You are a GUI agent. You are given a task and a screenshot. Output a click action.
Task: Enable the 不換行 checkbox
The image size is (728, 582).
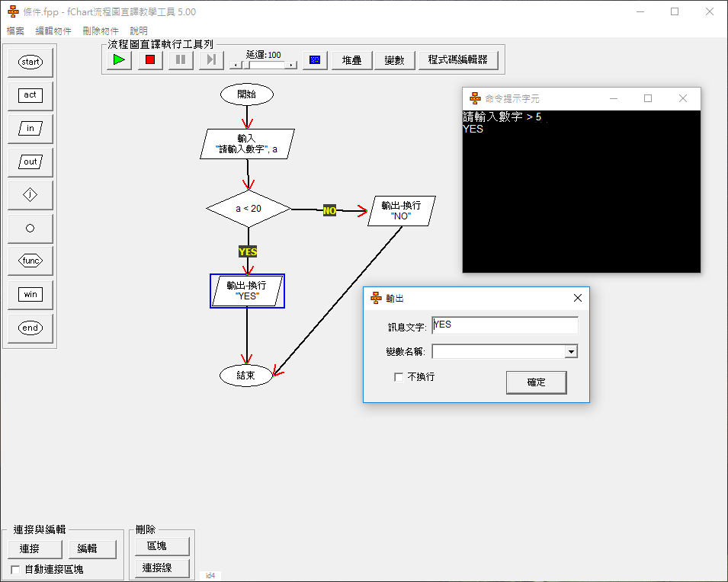pyautogui.click(x=399, y=377)
